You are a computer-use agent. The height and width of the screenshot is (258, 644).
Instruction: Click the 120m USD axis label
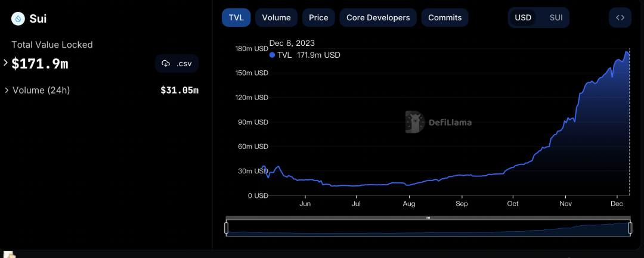(252, 98)
